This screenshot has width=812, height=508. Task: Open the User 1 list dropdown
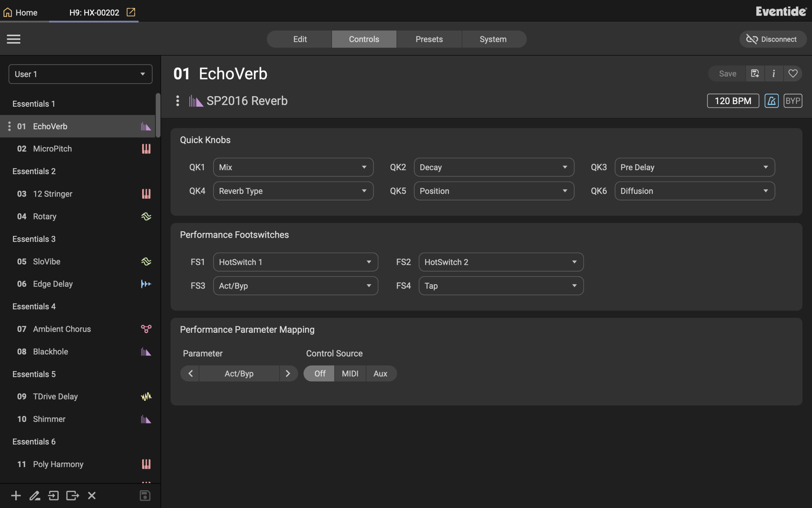click(x=81, y=74)
